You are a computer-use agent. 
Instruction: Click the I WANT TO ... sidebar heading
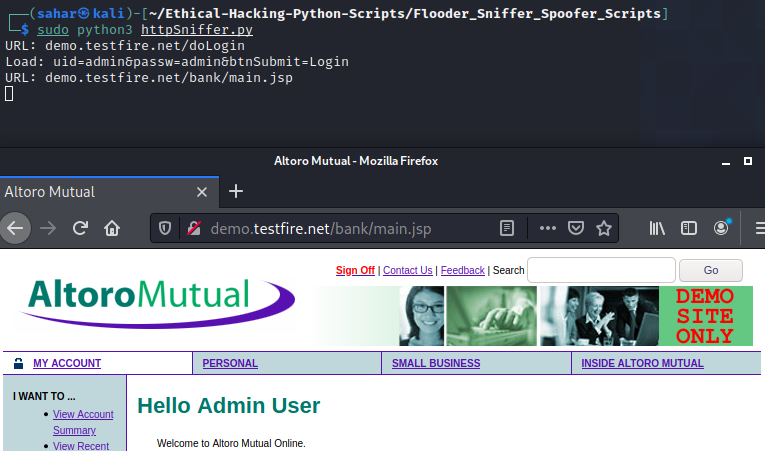44,396
